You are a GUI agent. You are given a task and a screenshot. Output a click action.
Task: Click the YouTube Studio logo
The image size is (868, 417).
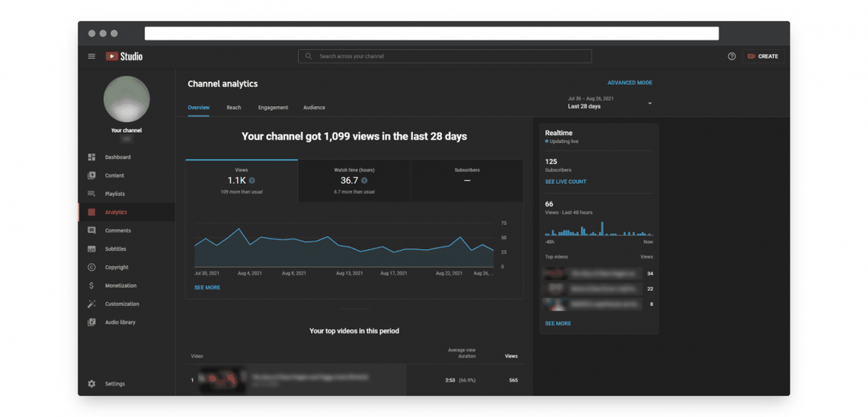[124, 56]
